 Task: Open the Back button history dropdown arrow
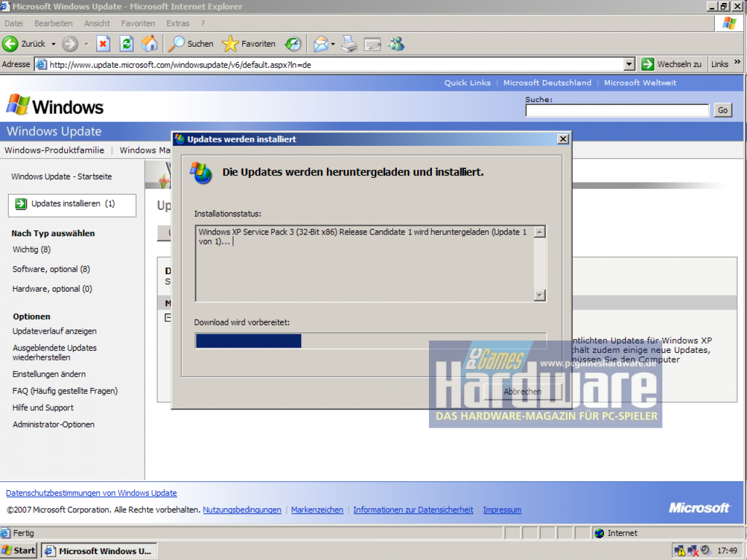click(x=53, y=44)
